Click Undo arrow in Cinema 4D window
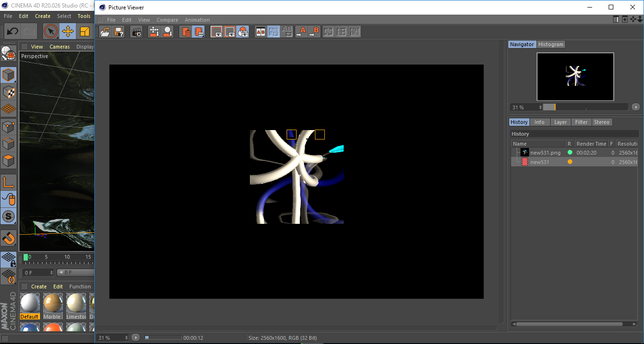Screen dimensions: 644x344 (x=12, y=31)
